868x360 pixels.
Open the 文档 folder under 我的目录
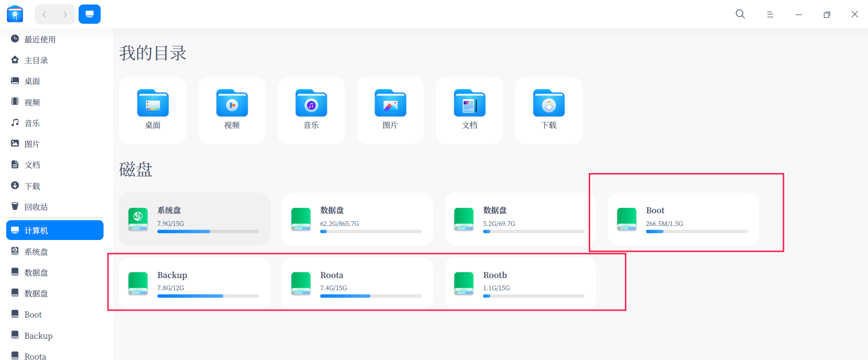(470, 110)
